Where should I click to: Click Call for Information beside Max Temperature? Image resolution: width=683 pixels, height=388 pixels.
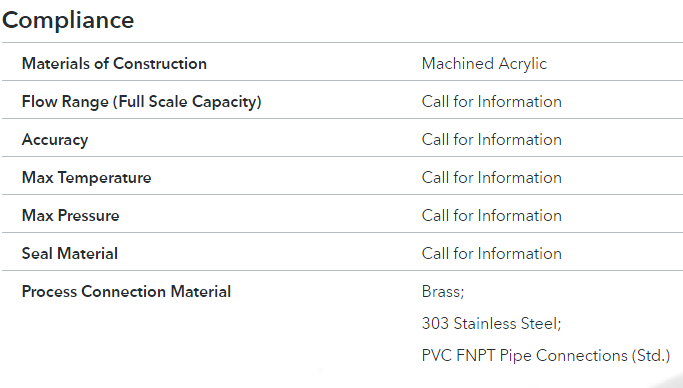[491, 178]
